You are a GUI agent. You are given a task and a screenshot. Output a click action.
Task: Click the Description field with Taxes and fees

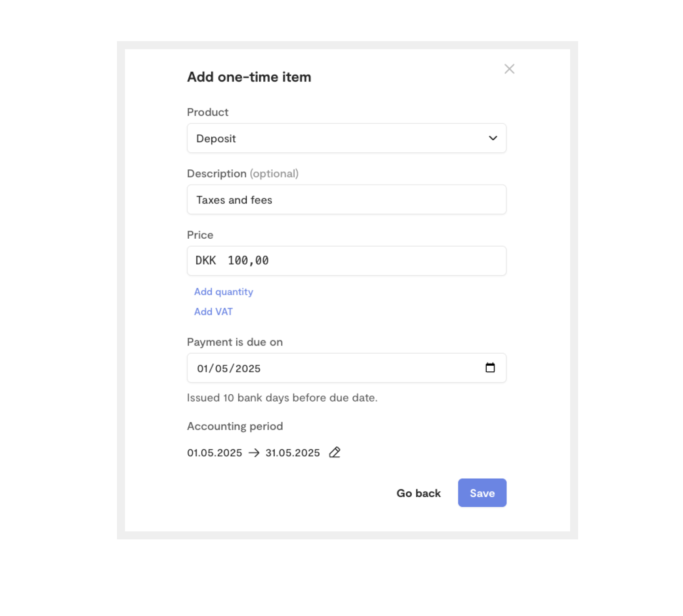pos(346,200)
